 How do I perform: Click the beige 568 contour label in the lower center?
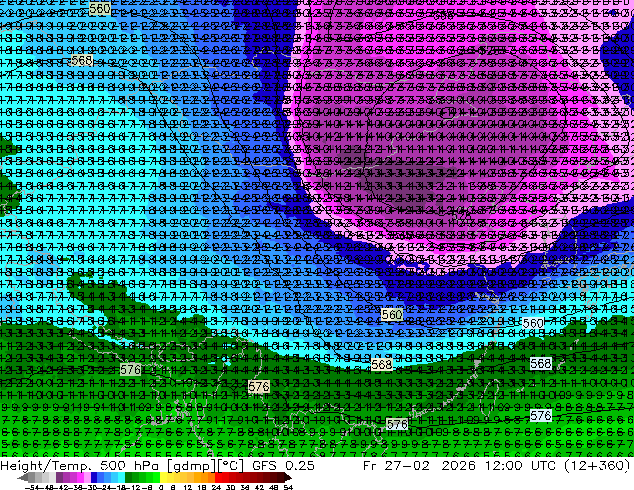pos(382,365)
